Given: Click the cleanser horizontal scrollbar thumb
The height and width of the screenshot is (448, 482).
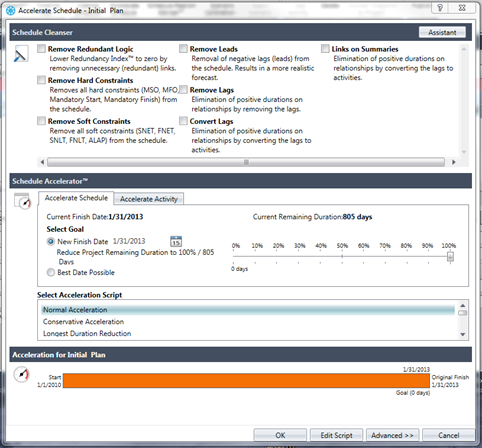Looking at the screenshot, I should coord(246,162).
